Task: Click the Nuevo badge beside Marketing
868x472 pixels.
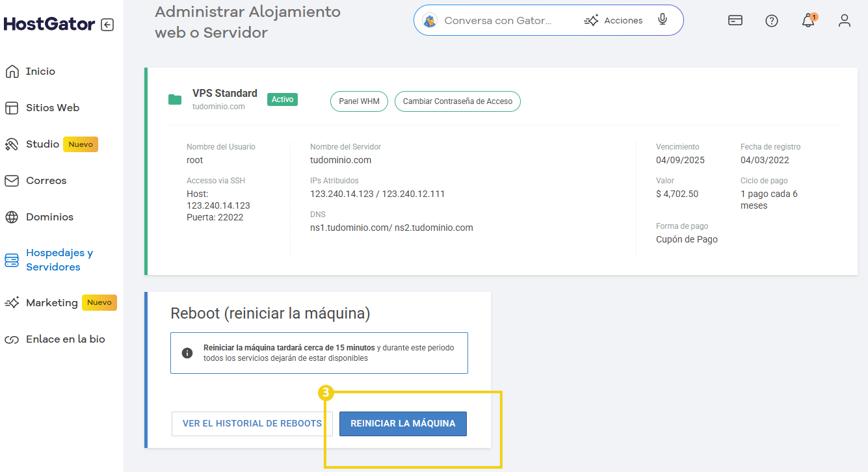Action: pyautogui.click(x=99, y=302)
